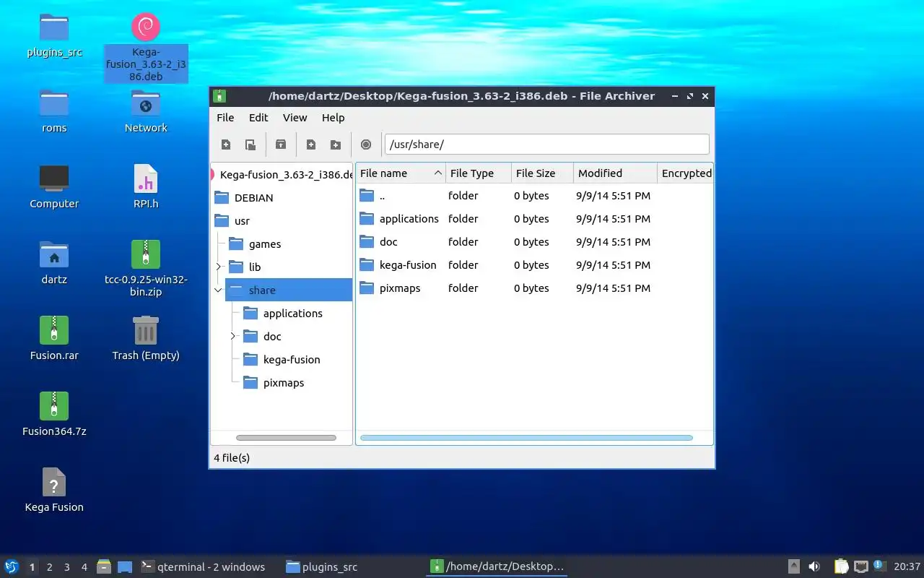Toggle File name column sort arrow

click(438, 173)
